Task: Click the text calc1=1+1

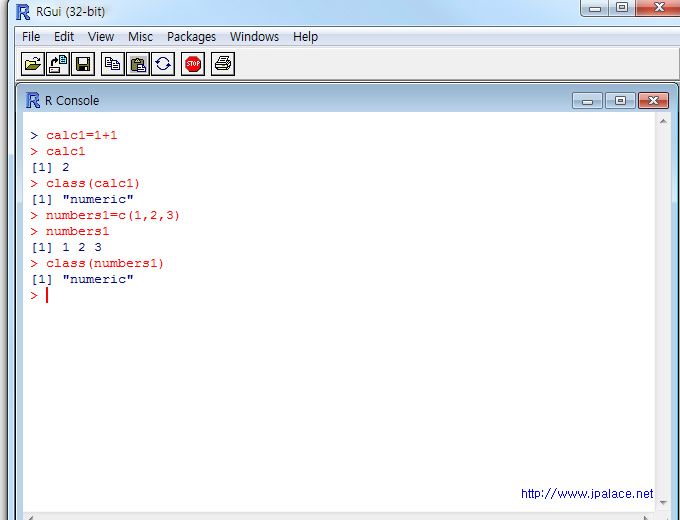Action: 82,135
